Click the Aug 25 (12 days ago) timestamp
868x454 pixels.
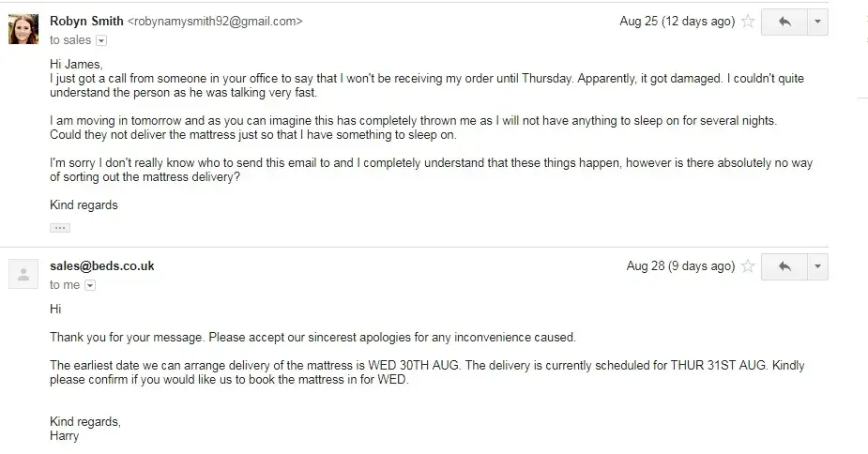(677, 22)
